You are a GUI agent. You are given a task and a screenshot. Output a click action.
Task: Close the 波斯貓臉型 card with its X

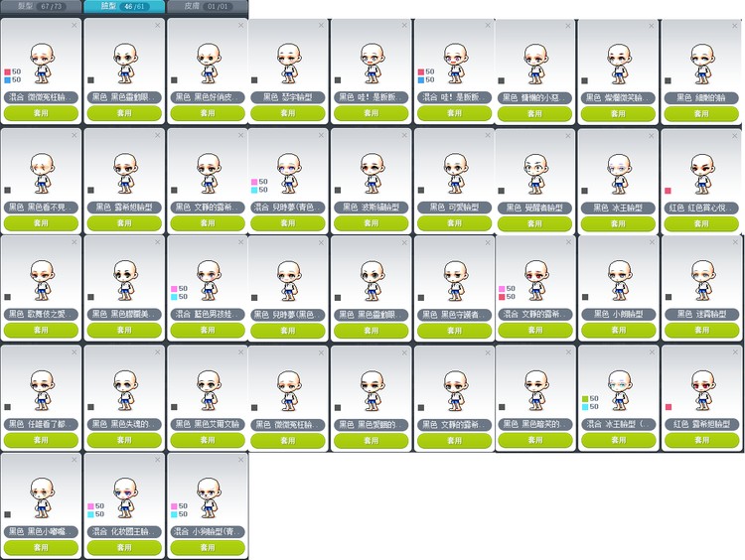405,134
